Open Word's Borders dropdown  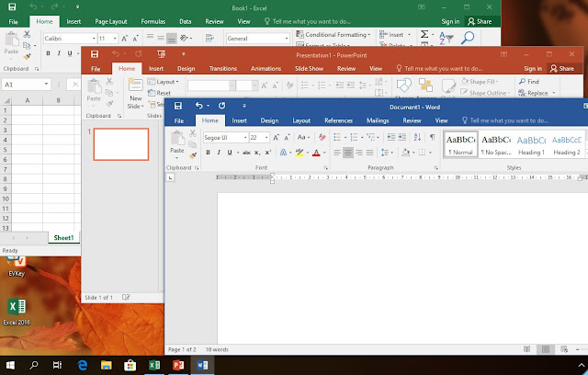tap(430, 153)
